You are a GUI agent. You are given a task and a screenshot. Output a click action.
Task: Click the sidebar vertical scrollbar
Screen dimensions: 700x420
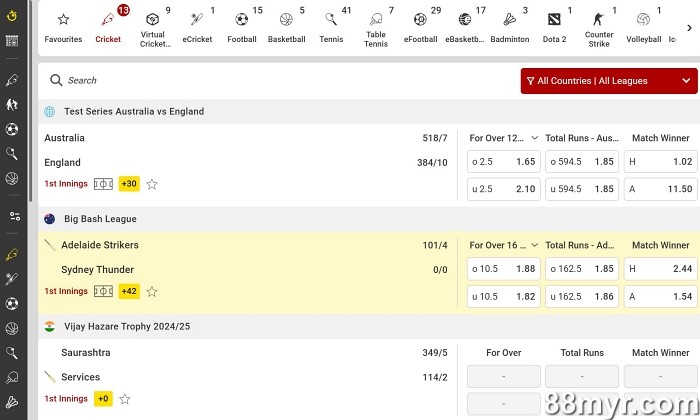point(30,101)
